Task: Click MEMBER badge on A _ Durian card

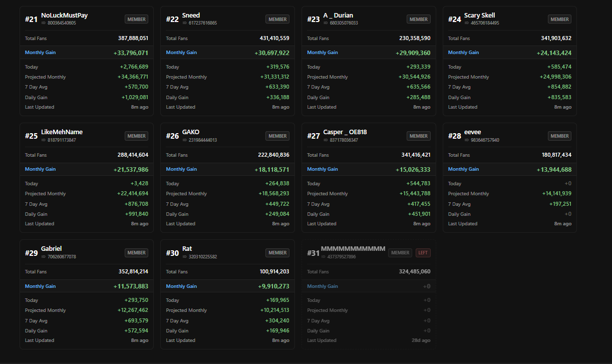Action: pos(419,19)
